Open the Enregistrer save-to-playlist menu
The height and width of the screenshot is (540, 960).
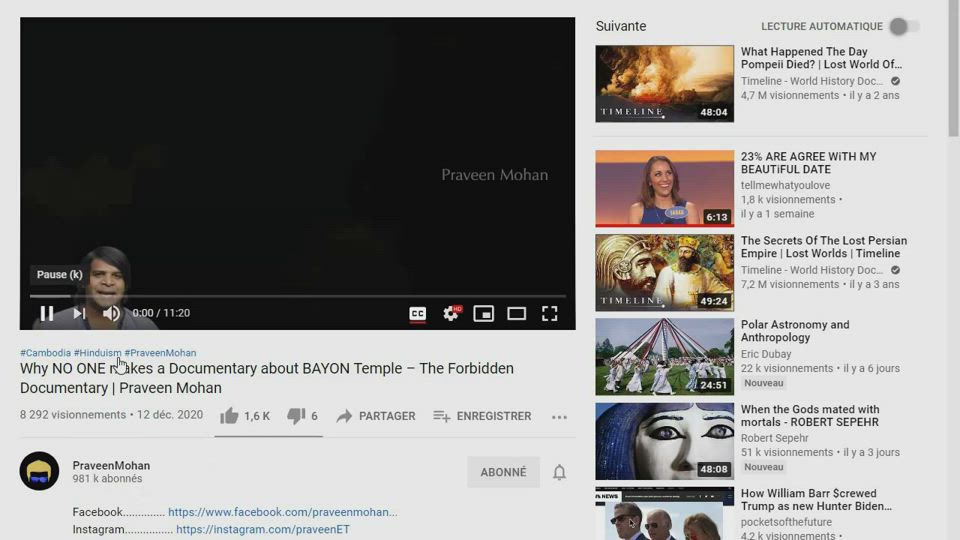482,416
